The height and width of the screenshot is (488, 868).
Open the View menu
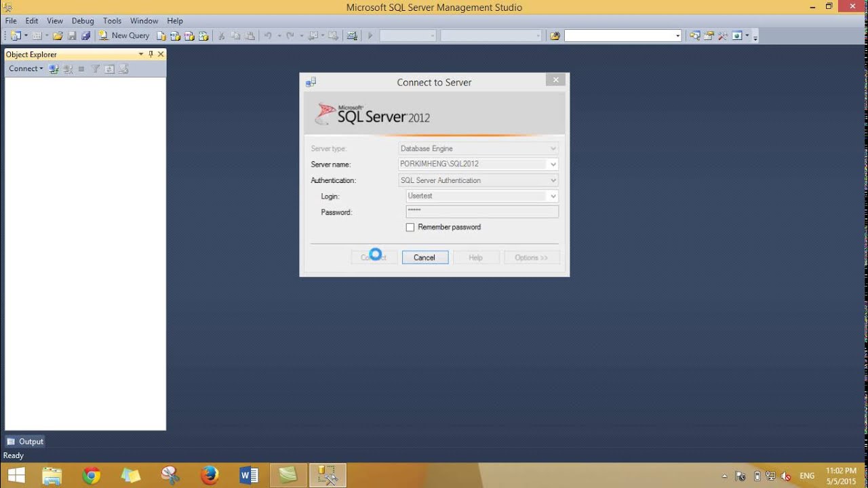(x=55, y=21)
